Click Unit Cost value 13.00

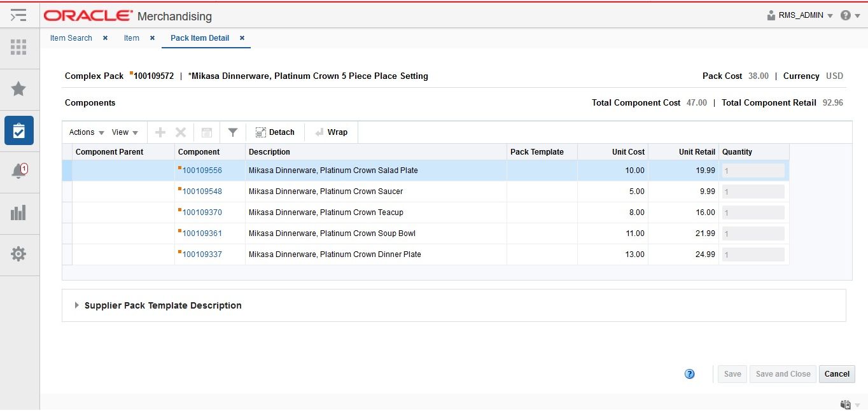click(635, 254)
